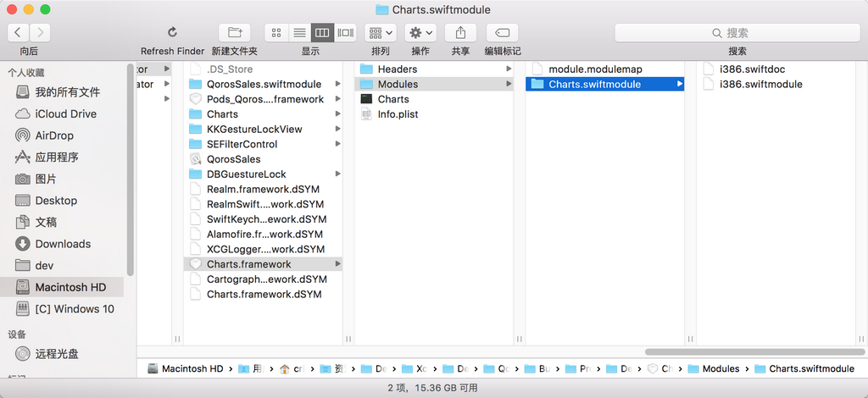This screenshot has width=868, height=398.
Task: Create a new folder via 新建文件夹 icon
Action: coord(235,33)
